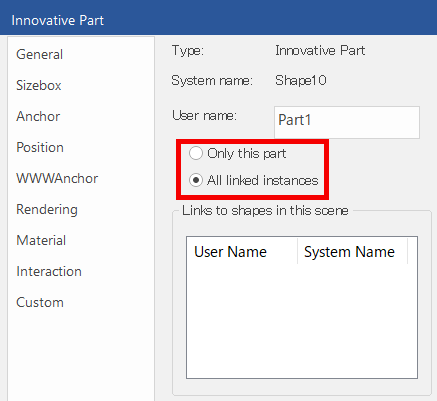Select the WWWAnchor page
437x401 pixels.
click(x=57, y=178)
